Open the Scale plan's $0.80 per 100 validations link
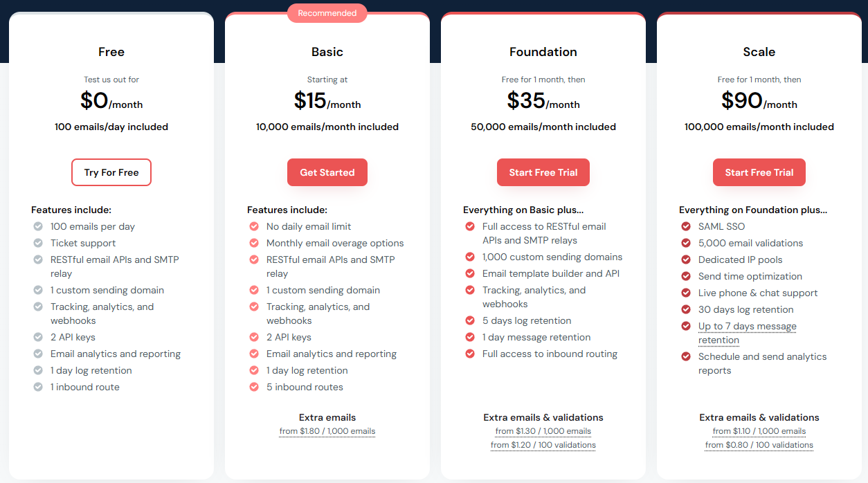 coord(759,445)
